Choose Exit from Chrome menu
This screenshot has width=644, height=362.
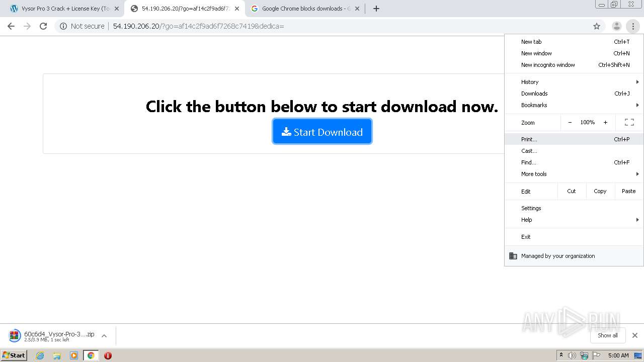[574, 237]
